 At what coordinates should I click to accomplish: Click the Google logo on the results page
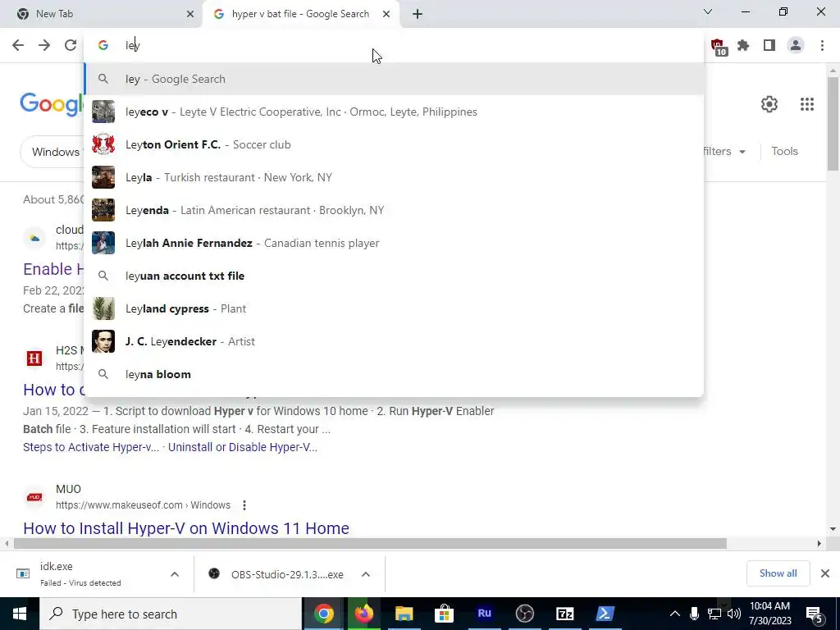coord(52,104)
